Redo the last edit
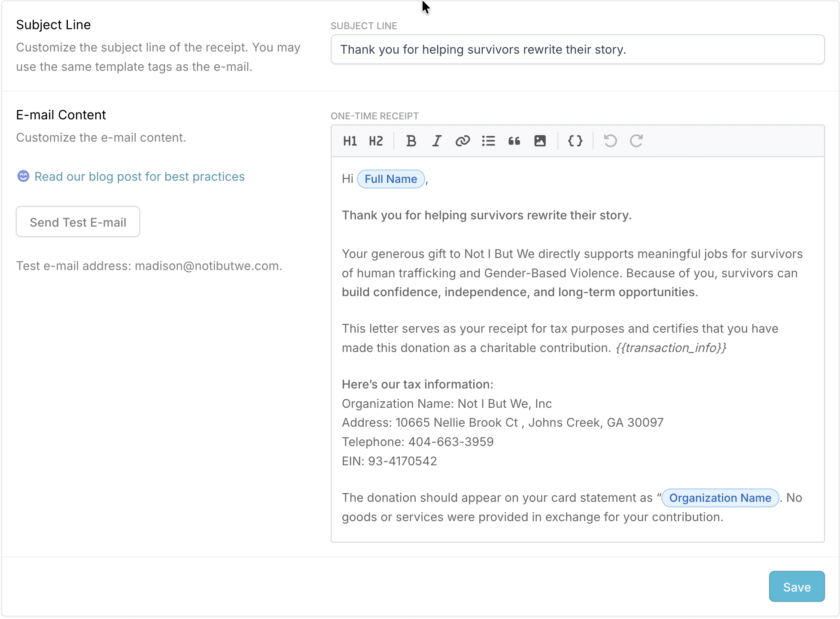The width and height of the screenshot is (840, 619). click(x=636, y=141)
